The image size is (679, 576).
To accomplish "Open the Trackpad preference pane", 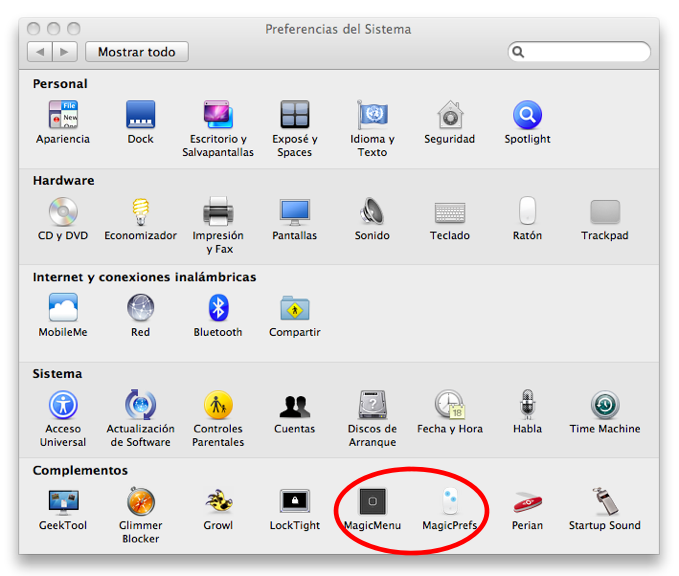I will point(604,212).
